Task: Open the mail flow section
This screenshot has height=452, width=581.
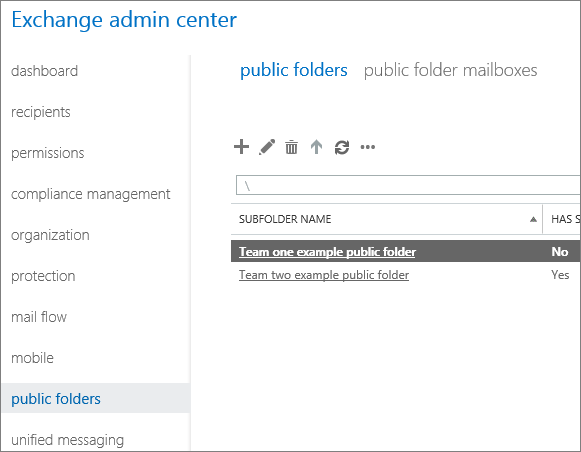Action: pyautogui.click(x=39, y=317)
